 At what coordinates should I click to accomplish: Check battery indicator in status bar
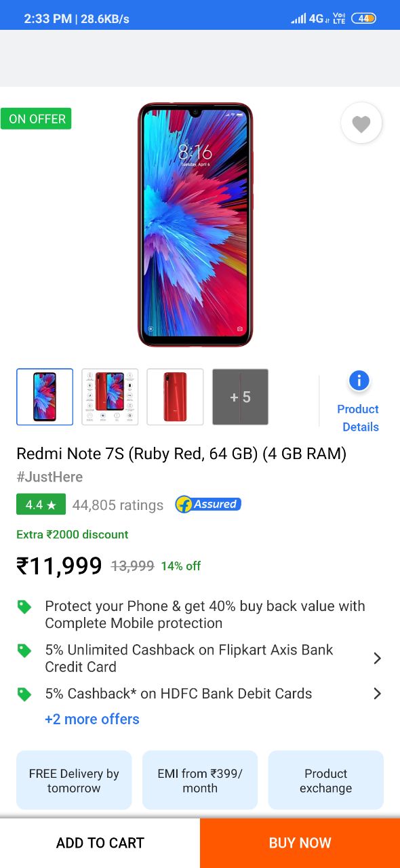tap(364, 18)
